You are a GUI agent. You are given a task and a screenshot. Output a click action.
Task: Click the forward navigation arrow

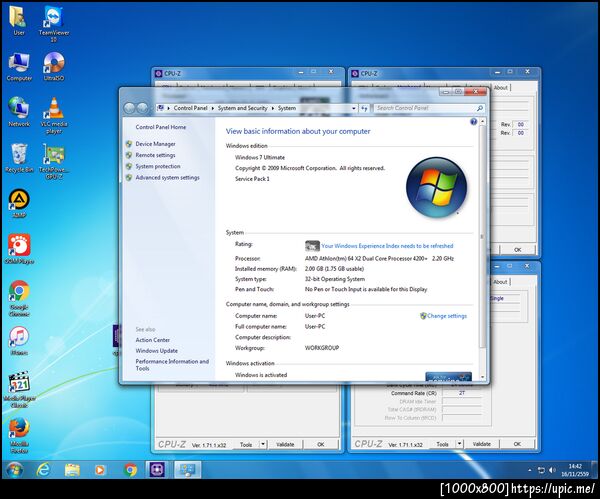tap(142, 108)
